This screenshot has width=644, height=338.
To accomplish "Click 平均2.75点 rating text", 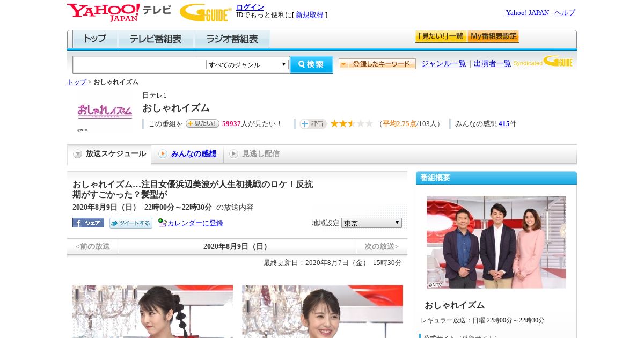I will tap(400, 124).
